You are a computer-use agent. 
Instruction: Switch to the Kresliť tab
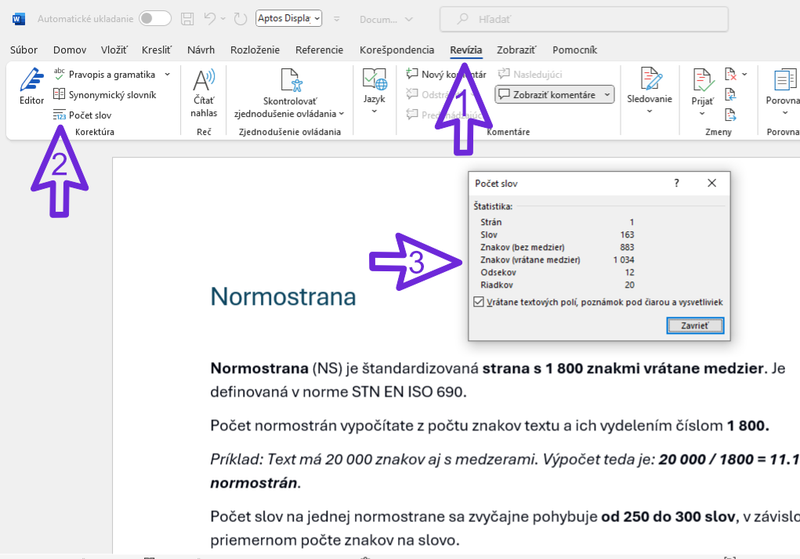[x=157, y=50]
